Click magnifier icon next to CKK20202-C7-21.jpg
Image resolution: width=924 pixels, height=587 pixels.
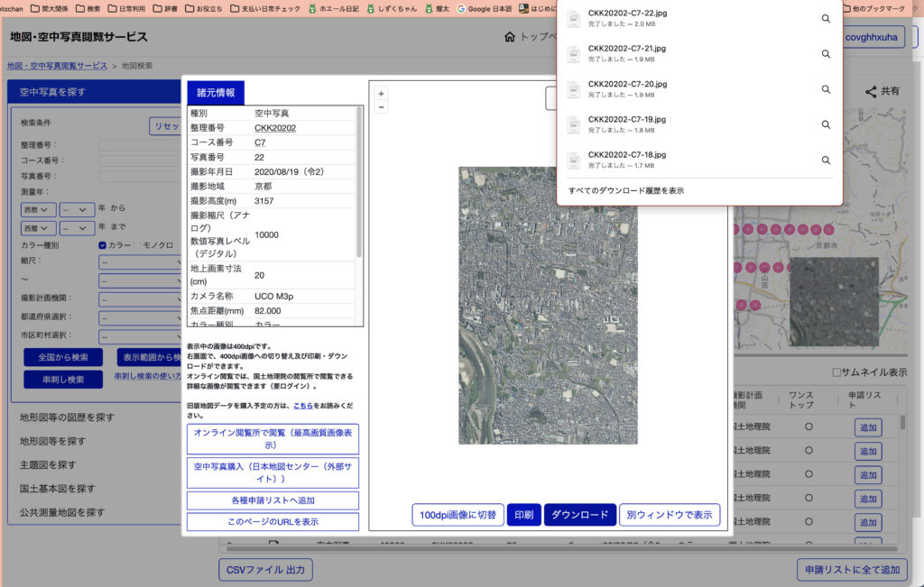pos(826,54)
